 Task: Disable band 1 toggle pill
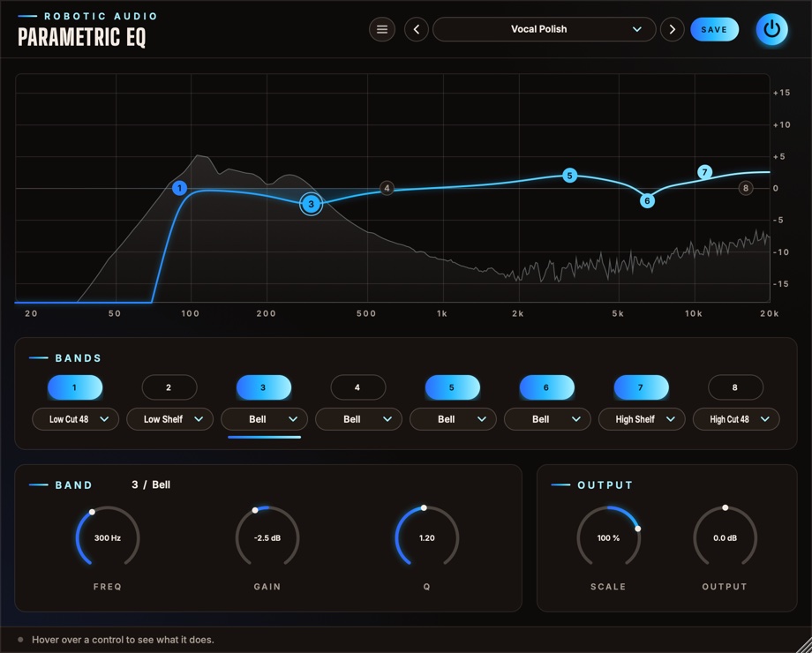click(x=74, y=387)
